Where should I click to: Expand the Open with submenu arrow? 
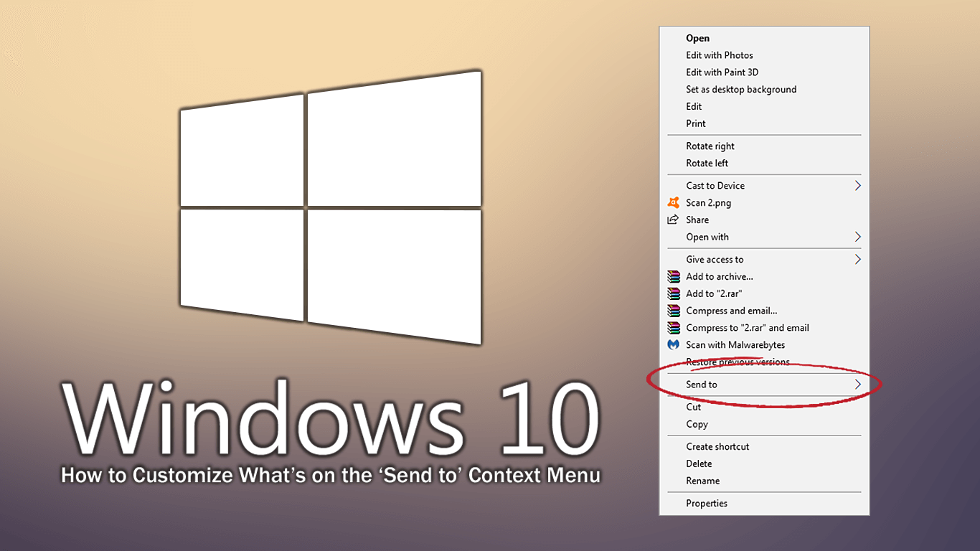pyautogui.click(x=857, y=237)
